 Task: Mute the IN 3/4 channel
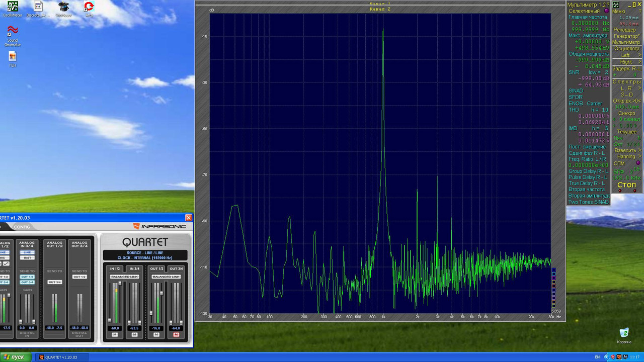[x=134, y=335]
